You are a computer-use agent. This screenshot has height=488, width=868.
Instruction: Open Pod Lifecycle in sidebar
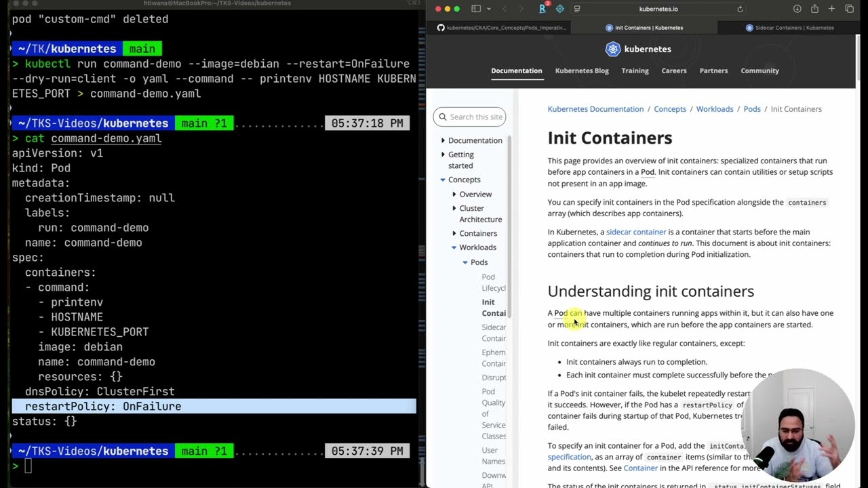tap(494, 283)
